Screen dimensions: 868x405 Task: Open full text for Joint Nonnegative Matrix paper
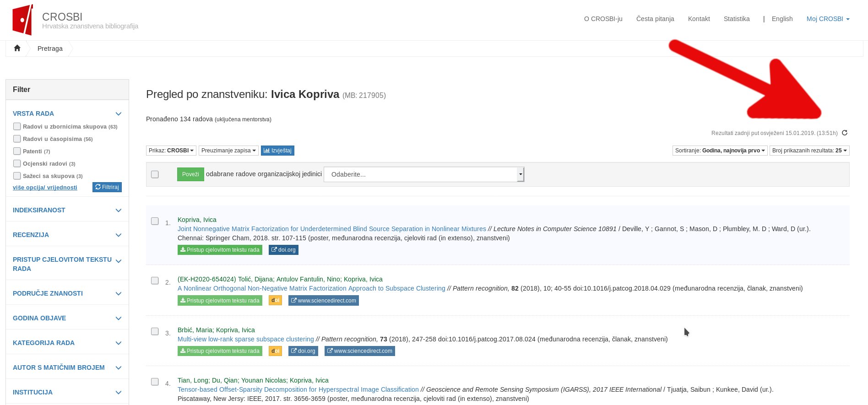tap(220, 250)
